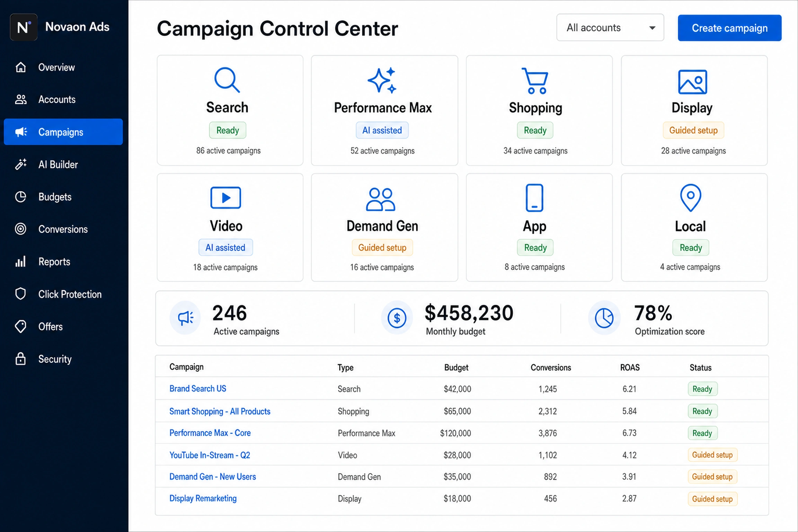This screenshot has width=798, height=532.
Task: Open AI Builder in the sidebar
Action: [63, 164]
